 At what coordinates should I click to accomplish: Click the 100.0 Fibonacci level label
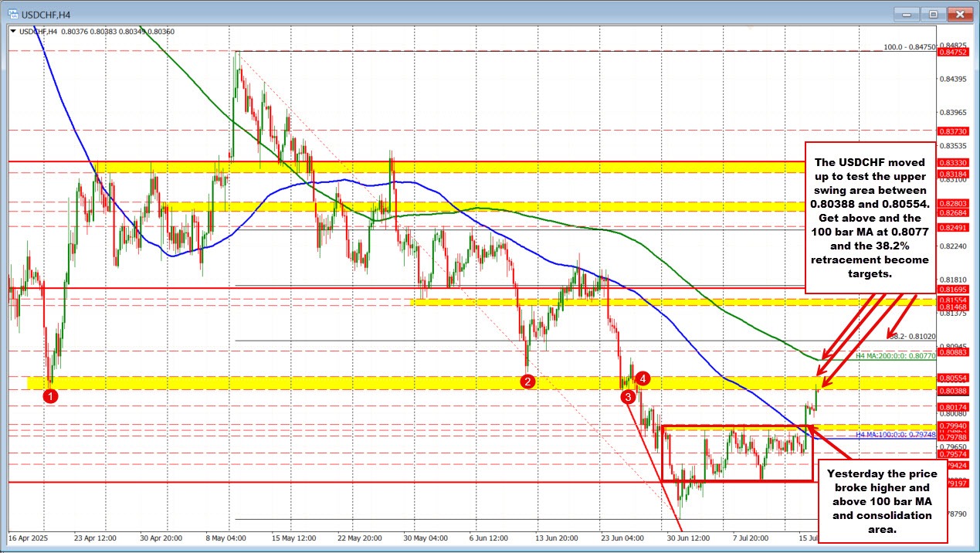[x=909, y=47]
